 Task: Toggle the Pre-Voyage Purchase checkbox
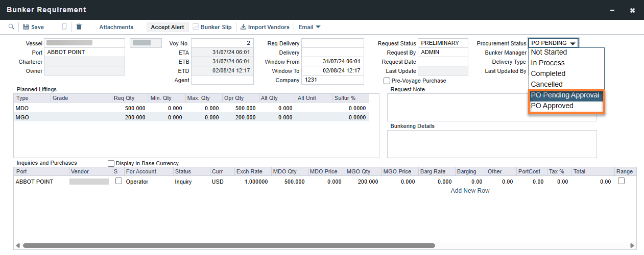point(387,81)
